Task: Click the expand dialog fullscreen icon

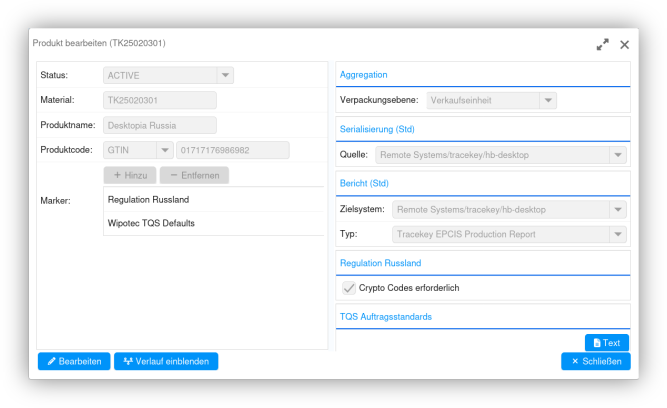Action: (x=602, y=45)
